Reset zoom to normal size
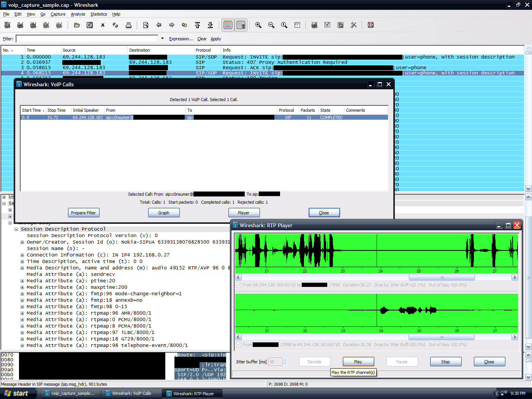532x399 pixels. [x=284, y=25]
